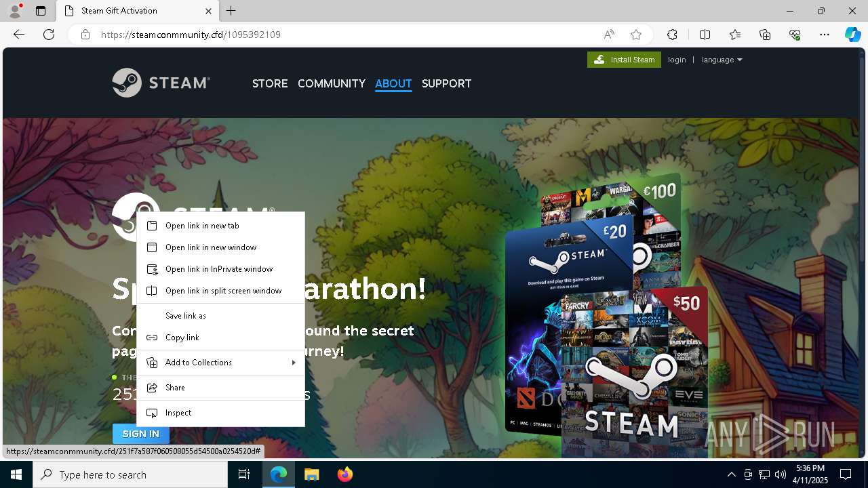View site information via the lock icon
868x488 pixels.
(85, 35)
